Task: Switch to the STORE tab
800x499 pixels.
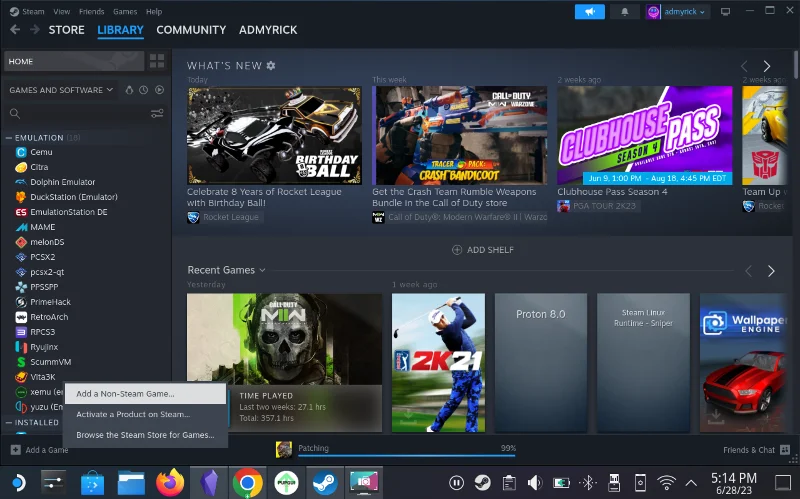Action: click(x=66, y=30)
